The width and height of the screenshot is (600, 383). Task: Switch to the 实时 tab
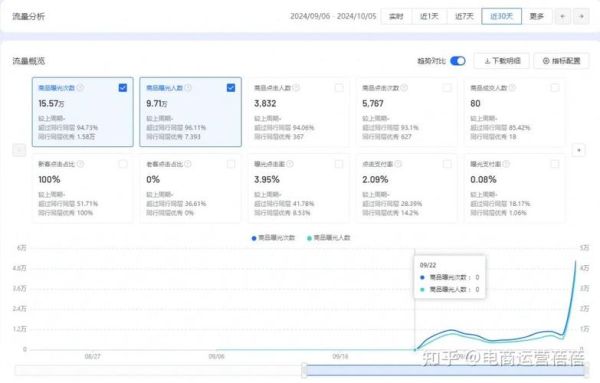click(396, 16)
